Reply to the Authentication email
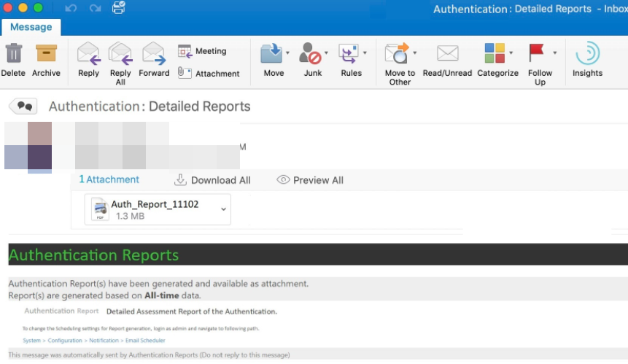 [88, 55]
